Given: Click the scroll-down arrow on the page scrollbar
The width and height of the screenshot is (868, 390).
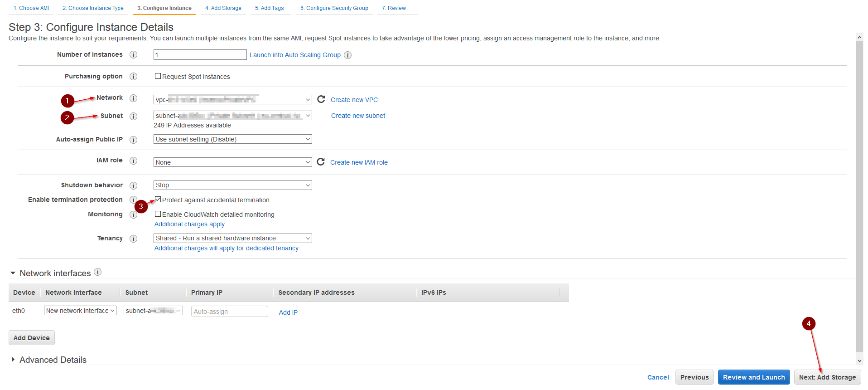Looking at the screenshot, I should tap(859, 361).
